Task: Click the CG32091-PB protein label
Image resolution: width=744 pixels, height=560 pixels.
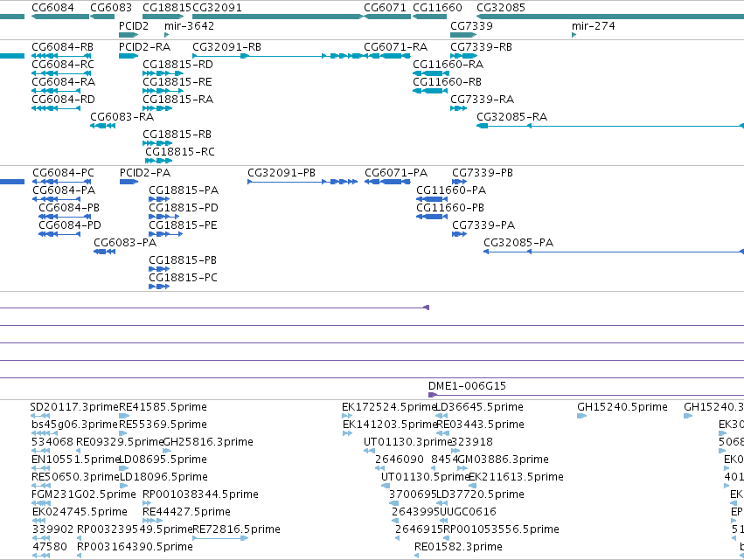Action: pyautogui.click(x=282, y=173)
